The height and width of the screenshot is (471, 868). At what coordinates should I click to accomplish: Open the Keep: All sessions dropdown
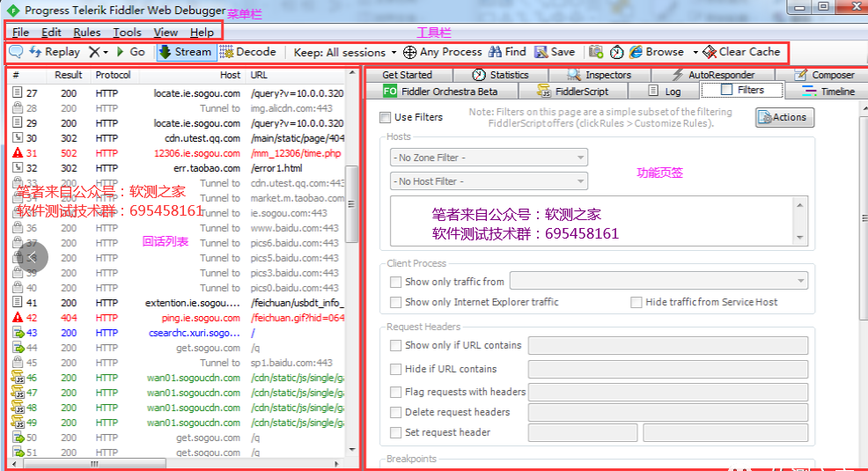coord(345,53)
